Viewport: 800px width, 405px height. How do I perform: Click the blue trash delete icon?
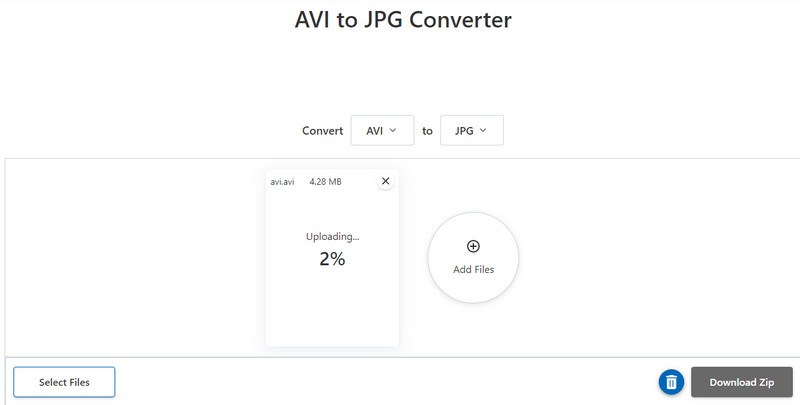(672, 382)
